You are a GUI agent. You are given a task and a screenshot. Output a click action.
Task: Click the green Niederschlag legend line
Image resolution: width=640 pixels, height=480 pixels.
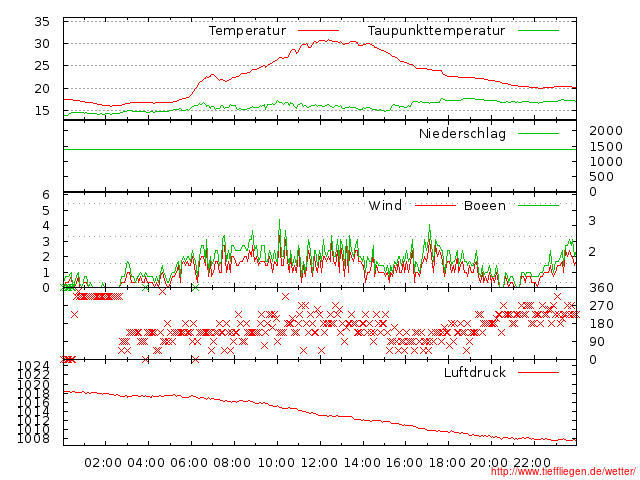tap(538, 133)
